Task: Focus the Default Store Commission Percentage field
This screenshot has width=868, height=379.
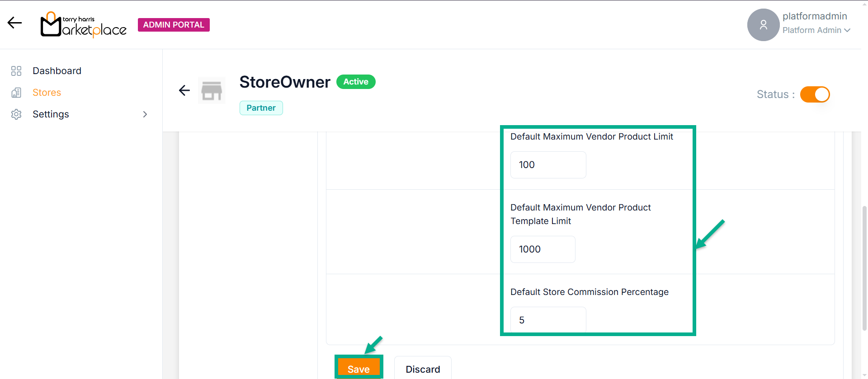Action: (x=548, y=320)
